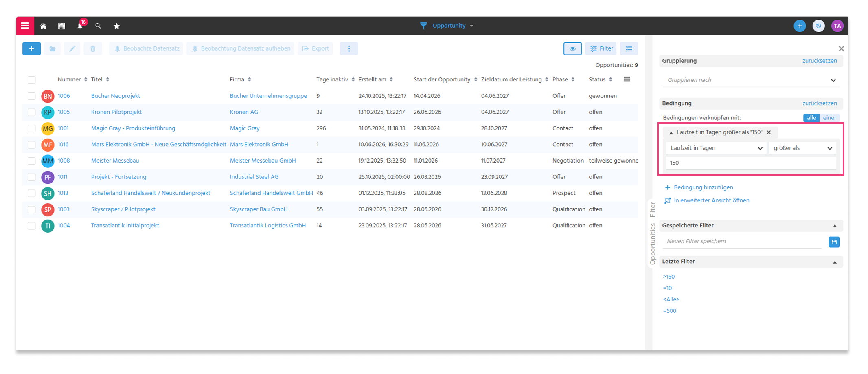Click the search magnifier icon
The height and width of the screenshot is (374, 868).
[98, 26]
